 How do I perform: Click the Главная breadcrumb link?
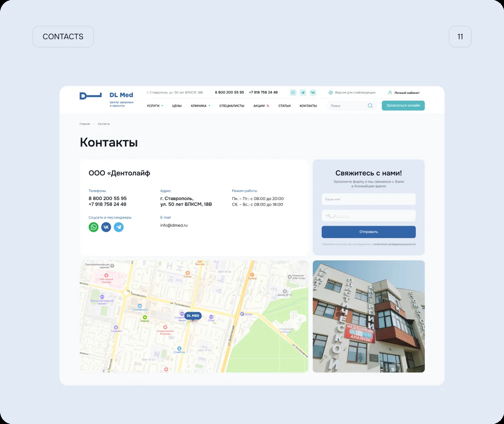click(85, 124)
